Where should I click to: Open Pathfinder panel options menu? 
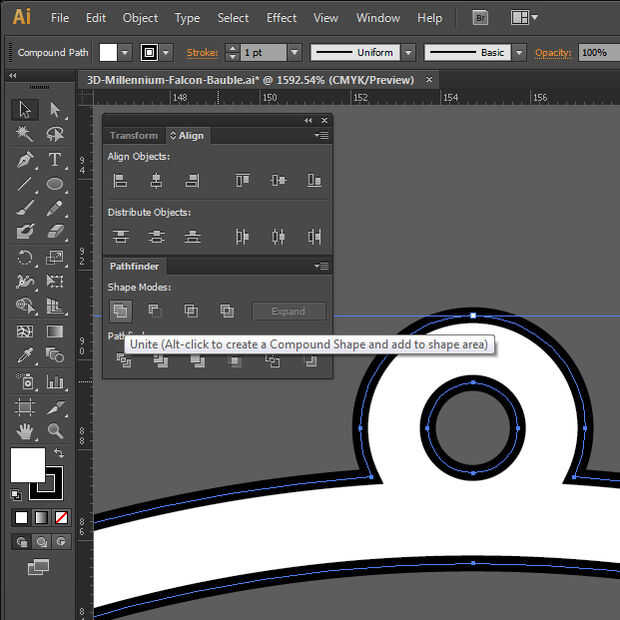click(321, 267)
